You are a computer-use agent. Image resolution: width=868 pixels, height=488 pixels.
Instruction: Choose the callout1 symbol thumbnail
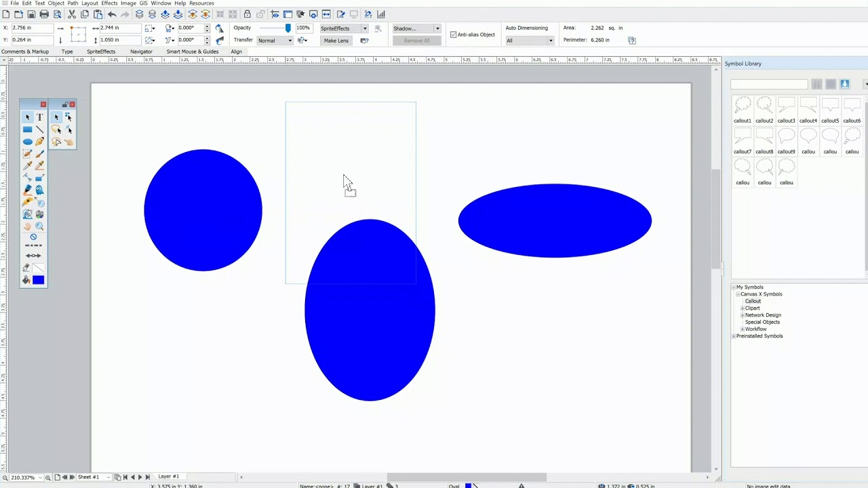point(743,109)
